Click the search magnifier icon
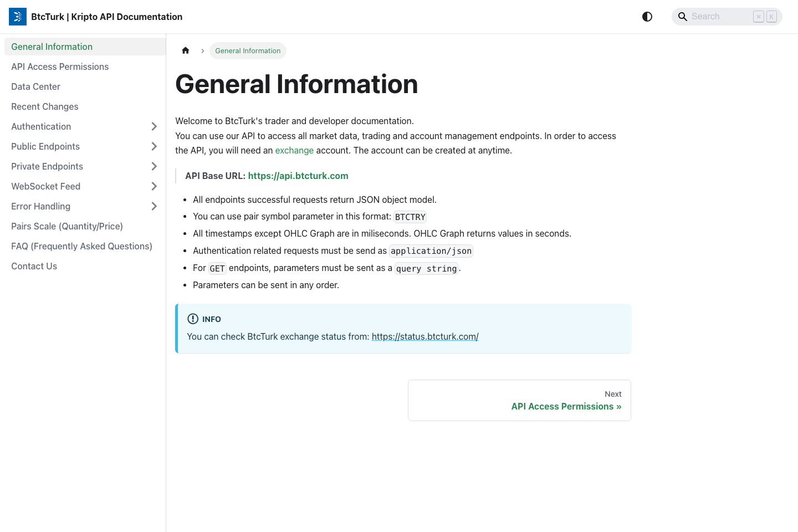The height and width of the screenshot is (532, 798). pyautogui.click(x=683, y=17)
